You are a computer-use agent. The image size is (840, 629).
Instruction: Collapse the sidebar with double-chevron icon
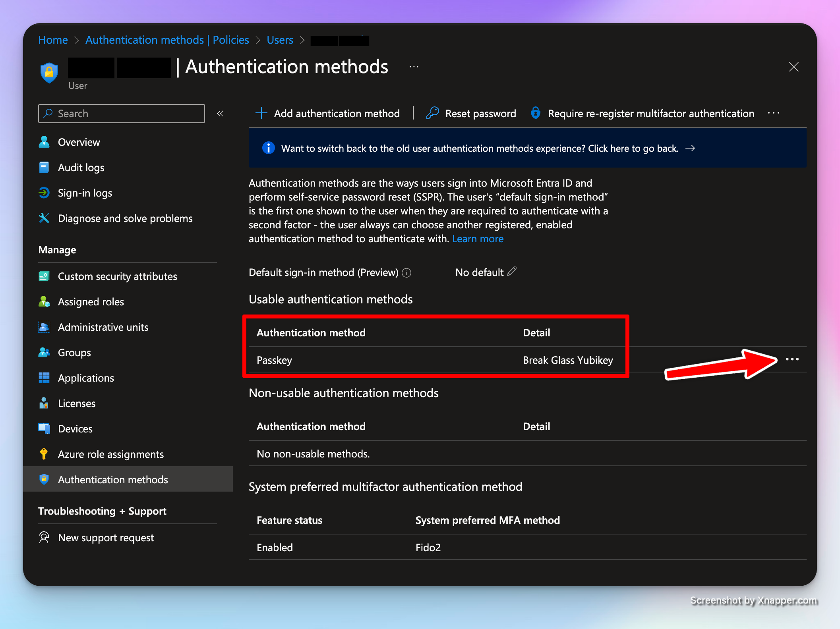(x=220, y=114)
